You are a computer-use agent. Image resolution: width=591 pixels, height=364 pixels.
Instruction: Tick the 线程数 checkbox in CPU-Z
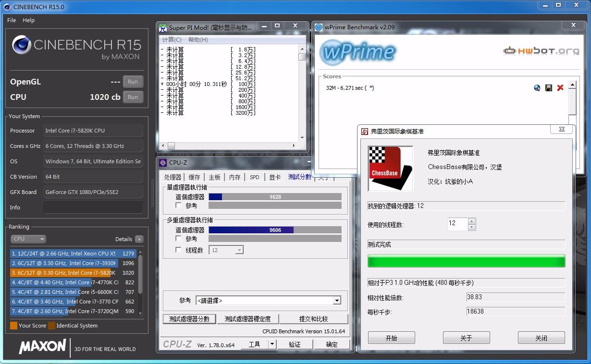179,250
